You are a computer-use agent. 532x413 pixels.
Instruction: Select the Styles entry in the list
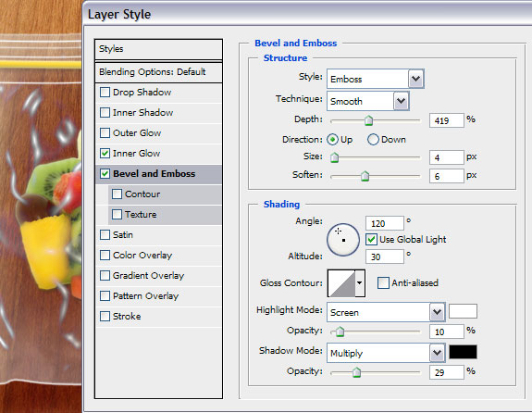pyautogui.click(x=158, y=49)
